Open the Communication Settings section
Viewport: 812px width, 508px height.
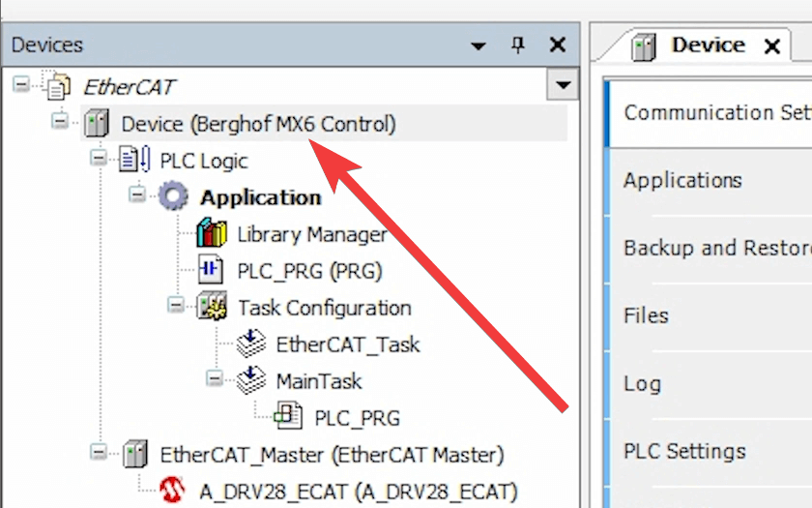(x=710, y=112)
